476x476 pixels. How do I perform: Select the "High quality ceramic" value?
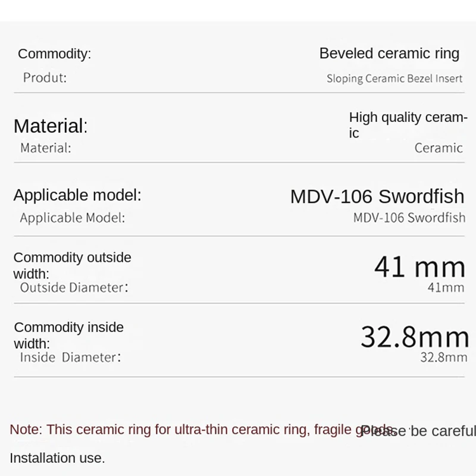[x=408, y=124]
